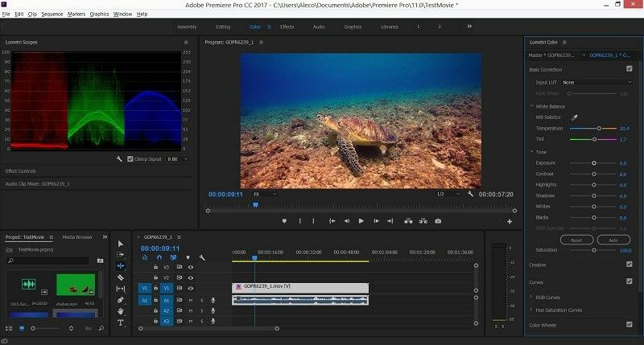This screenshot has height=345, width=644.
Task: Pick the WB Selector eyedropper
Action: 575,117
